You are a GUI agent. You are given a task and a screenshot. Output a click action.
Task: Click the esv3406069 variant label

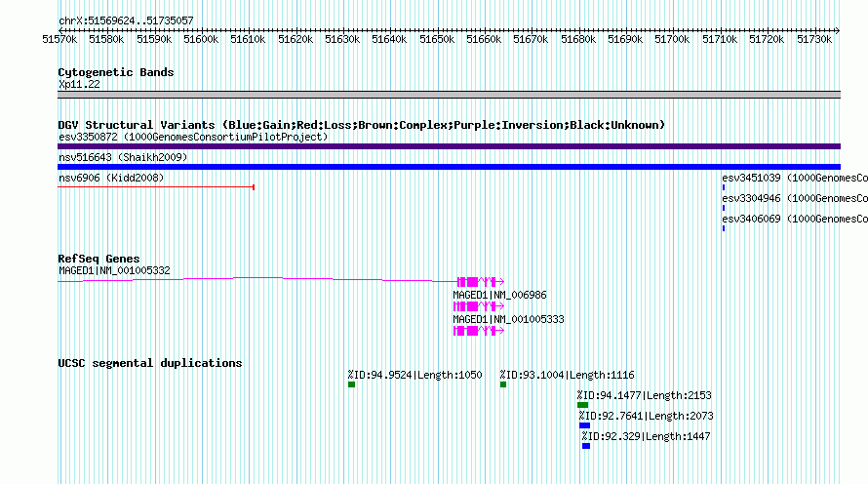[x=795, y=220]
